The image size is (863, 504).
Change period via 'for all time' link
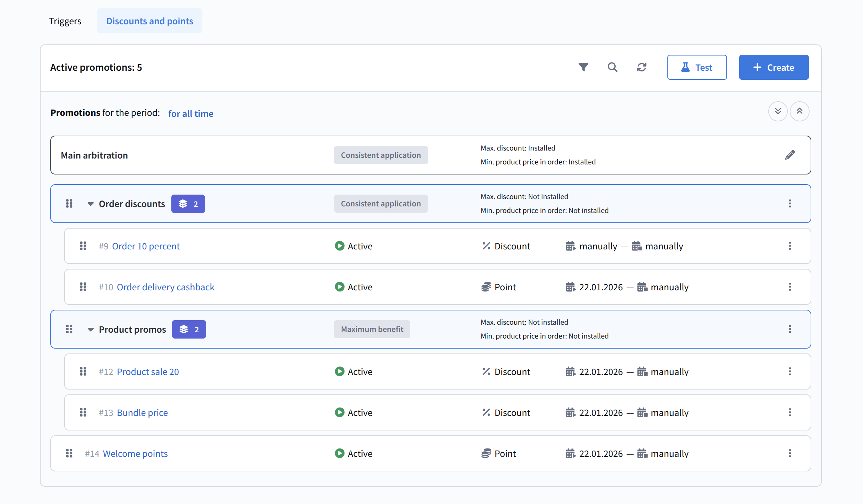(x=190, y=113)
